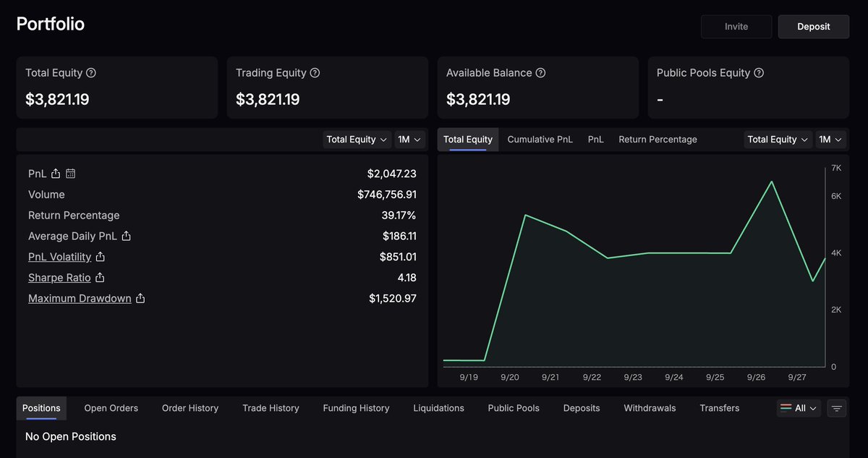Open the filter settings icon beside All
The image size is (868, 458).
point(837,408)
